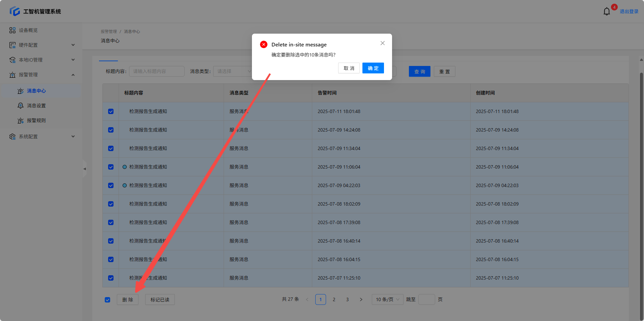Click the 系统配置 gear icon

[x=12, y=137]
